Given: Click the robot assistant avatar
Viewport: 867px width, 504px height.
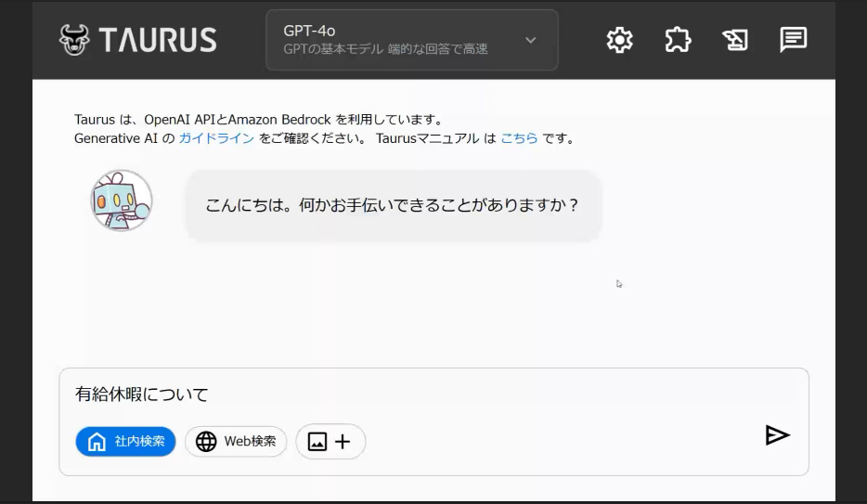Looking at the screenshot, I should [122, 200].
